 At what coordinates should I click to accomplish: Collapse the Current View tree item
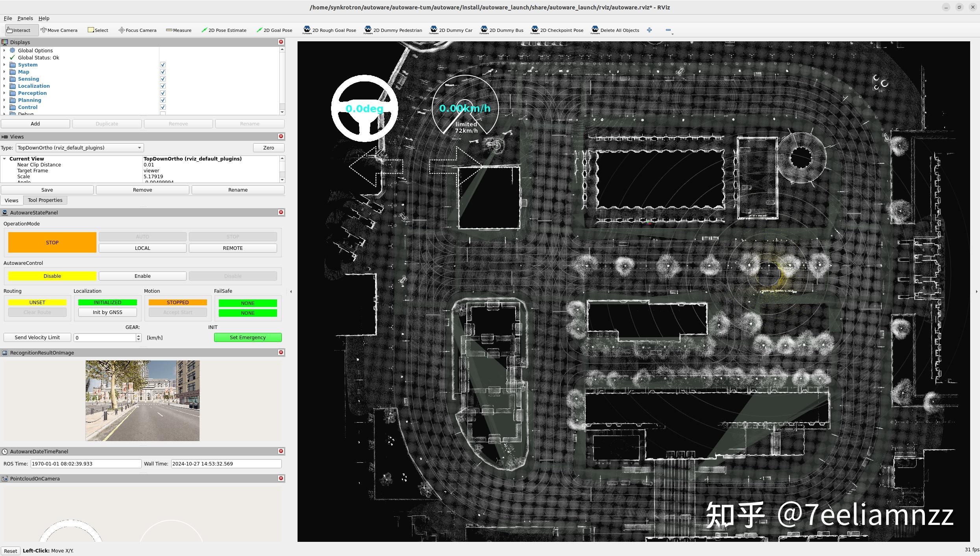4,159
